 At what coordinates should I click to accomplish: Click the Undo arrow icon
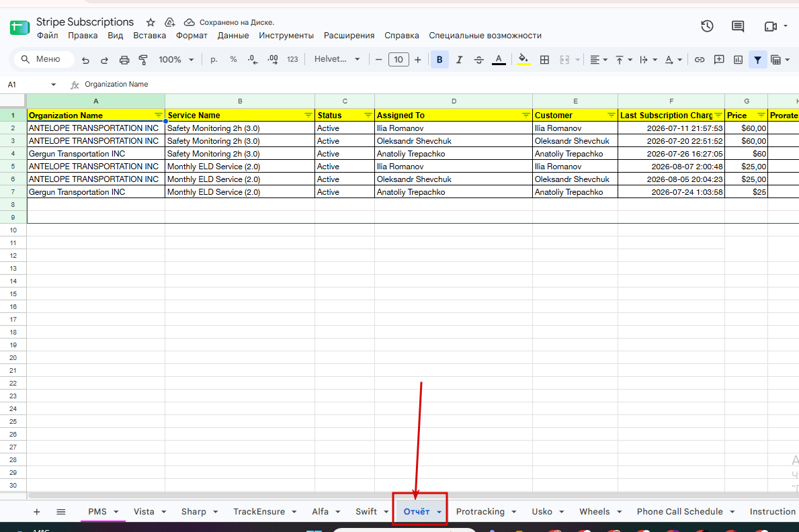[x=85, y=60]
